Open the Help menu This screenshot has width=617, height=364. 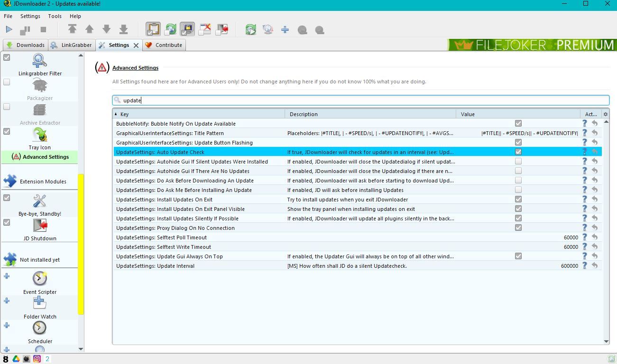tap(75, 16)
